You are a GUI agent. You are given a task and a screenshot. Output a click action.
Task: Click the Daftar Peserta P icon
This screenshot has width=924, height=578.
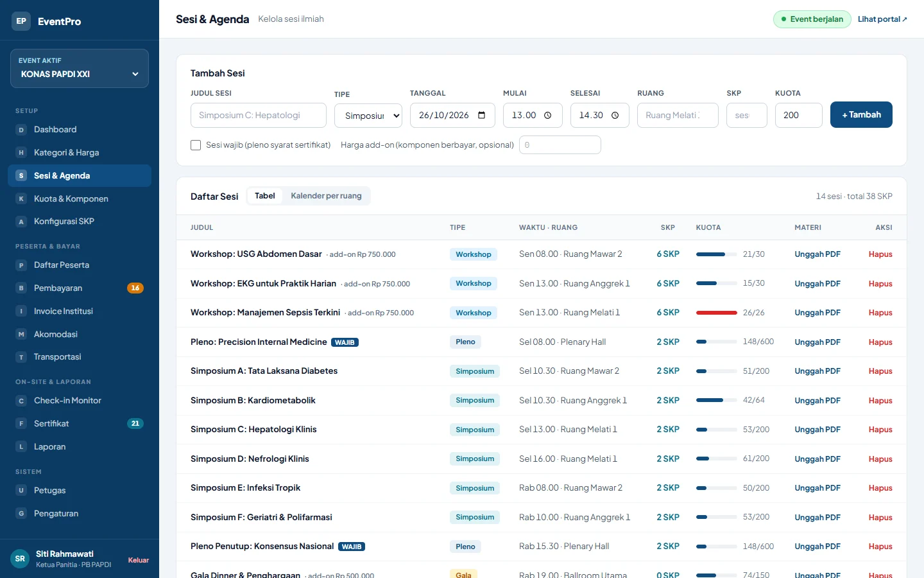click(x=21, y=265)
